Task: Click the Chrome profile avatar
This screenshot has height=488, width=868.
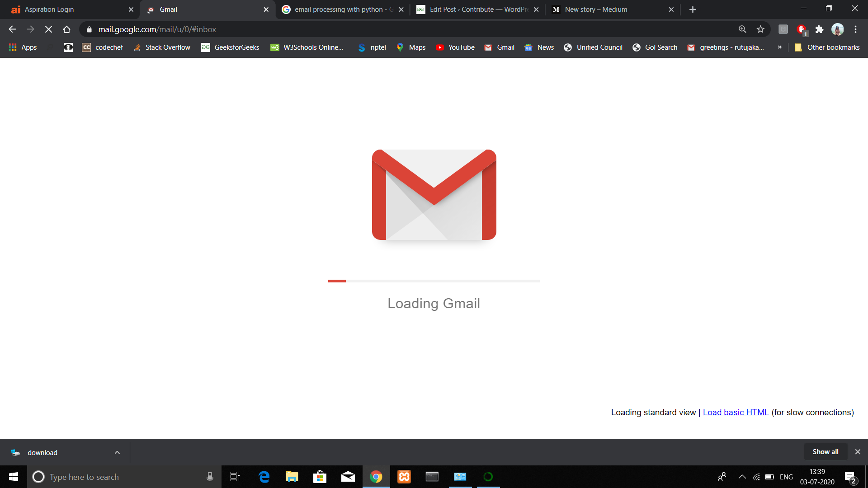Action: click(x=837, y=29)
